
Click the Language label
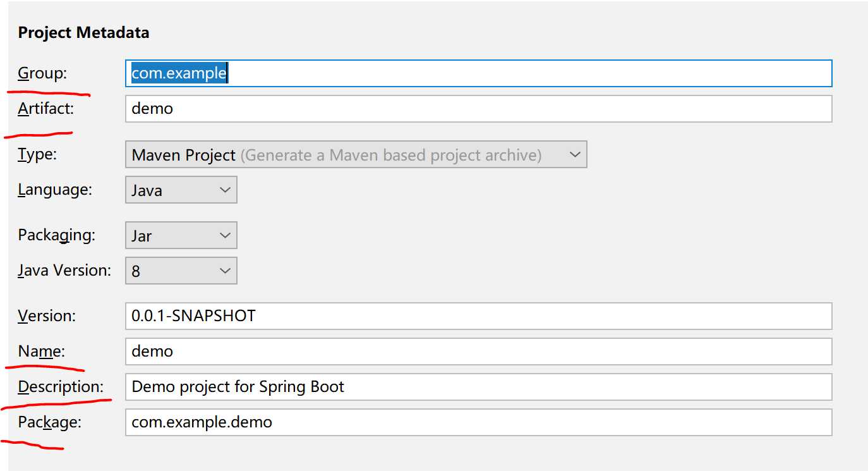point(55,190)
